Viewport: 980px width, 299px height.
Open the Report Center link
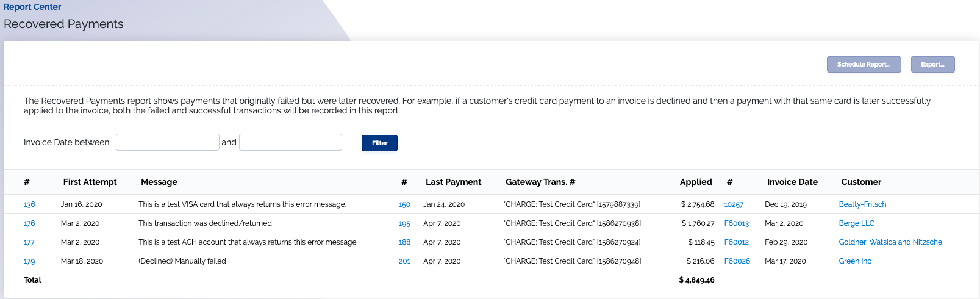point(32,7)
